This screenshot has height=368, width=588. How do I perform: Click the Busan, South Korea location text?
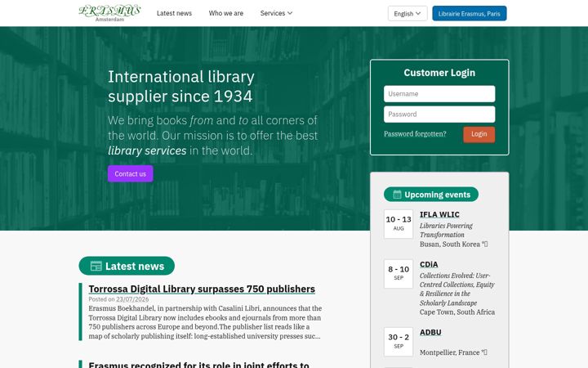450,244
